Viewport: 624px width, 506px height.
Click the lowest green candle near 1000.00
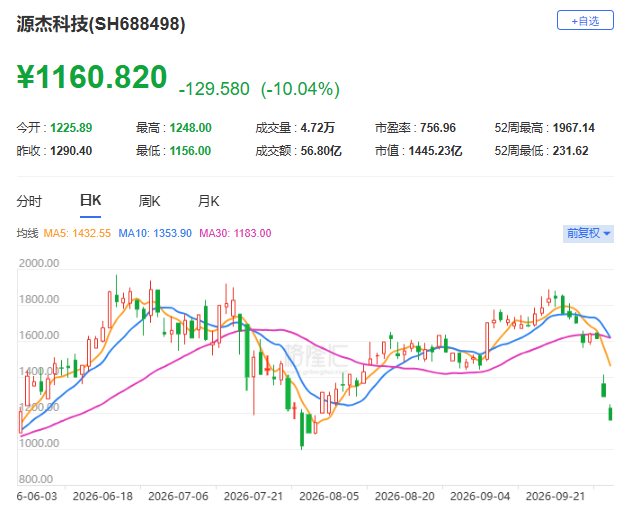pyautogui.click(x=302, y=430)
